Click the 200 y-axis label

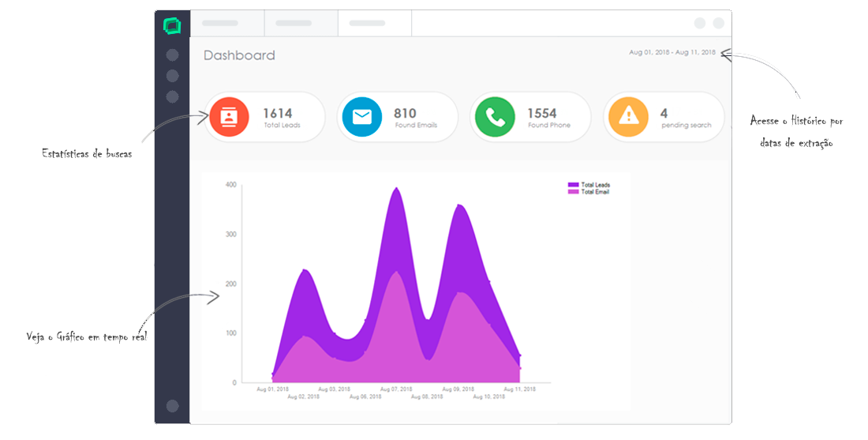231,284
